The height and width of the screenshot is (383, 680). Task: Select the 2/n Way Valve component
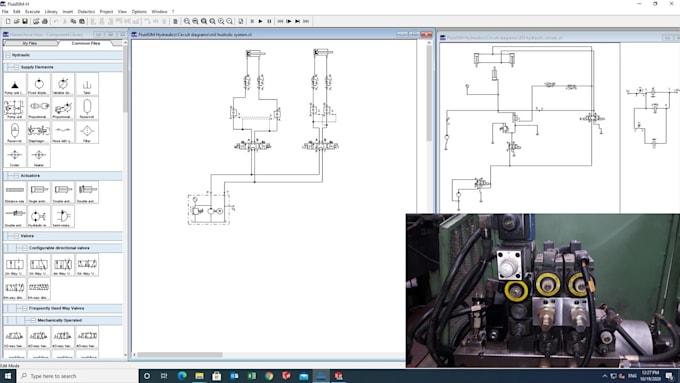tap(15, 265)
